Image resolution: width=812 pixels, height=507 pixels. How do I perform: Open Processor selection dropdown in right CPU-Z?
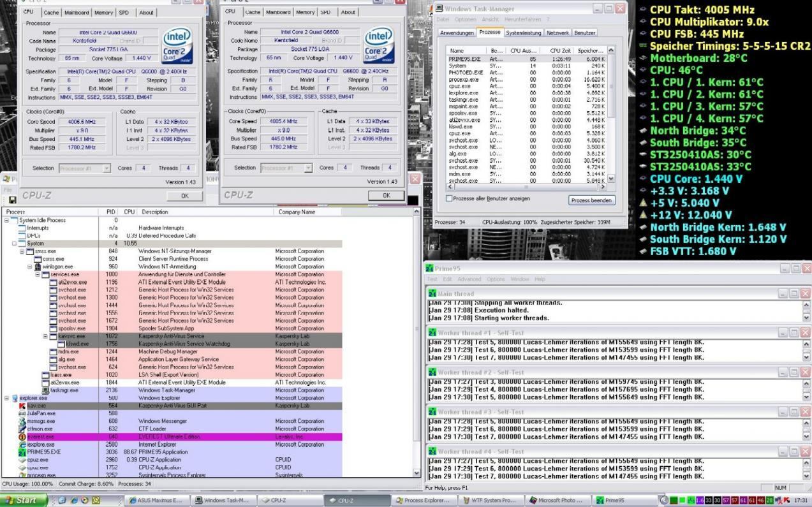tap(288, 168)
